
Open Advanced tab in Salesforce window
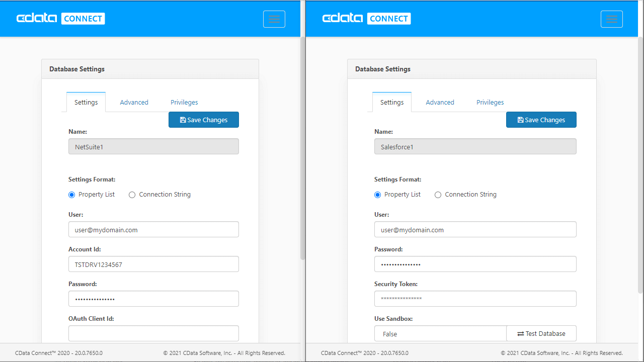click(440, 102)
